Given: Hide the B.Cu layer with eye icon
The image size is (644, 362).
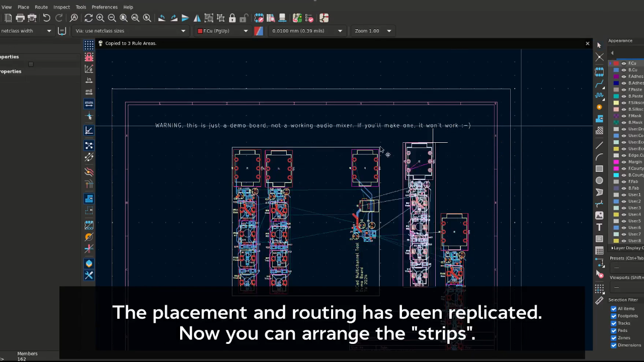Looking at the screenshot, I should pyautogui.click(x=624, y=70).
